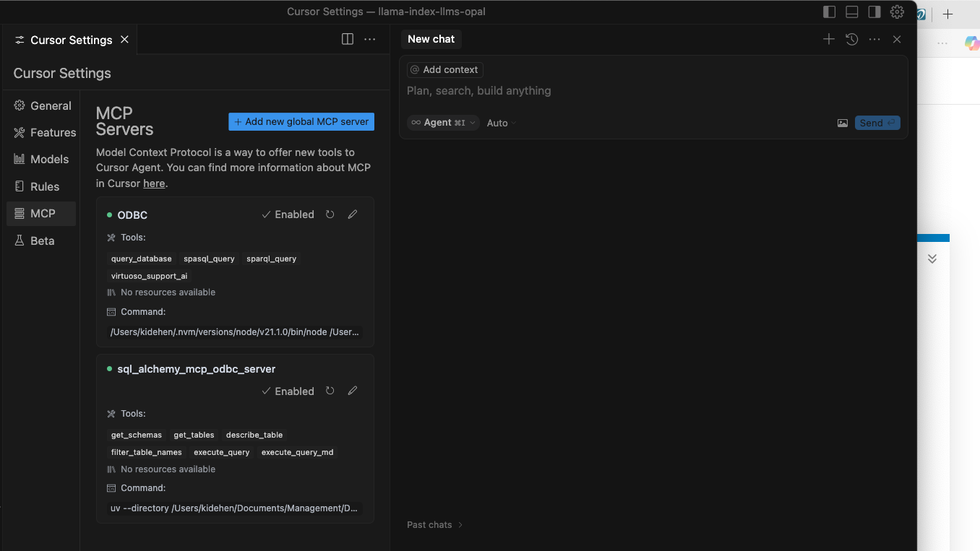This screenshot has height=551, width=980.
Task: Toggle bottom panel layout icon in title bar
Action: (x=852, y=12)
